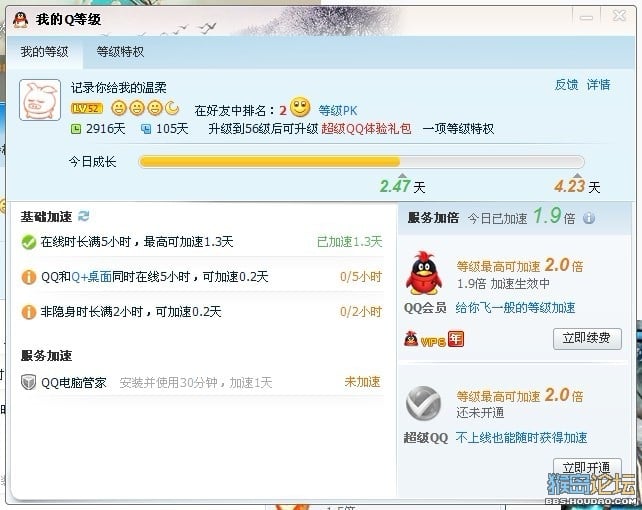The image size is (642, 510).
Task: Open the 详情 details link
Action: [x=598, y=85]
